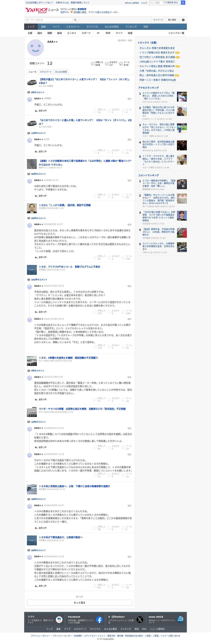Switch to the ニュース comment tab
This screenshot has width=211, height=644.
click(x=32, y=72)
